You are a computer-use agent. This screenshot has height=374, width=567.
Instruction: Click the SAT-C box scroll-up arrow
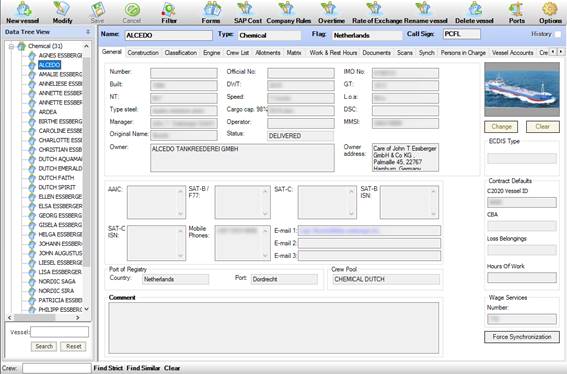point(351,191)
